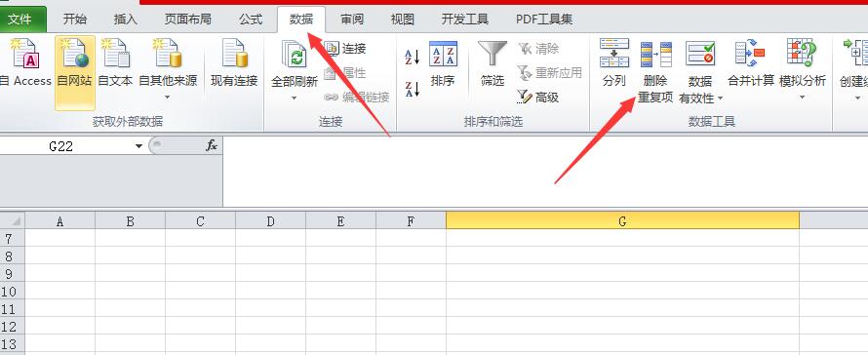Open the 连接 connections dialog
This screenshot has height=355, width=868.
tap(345, 49)
